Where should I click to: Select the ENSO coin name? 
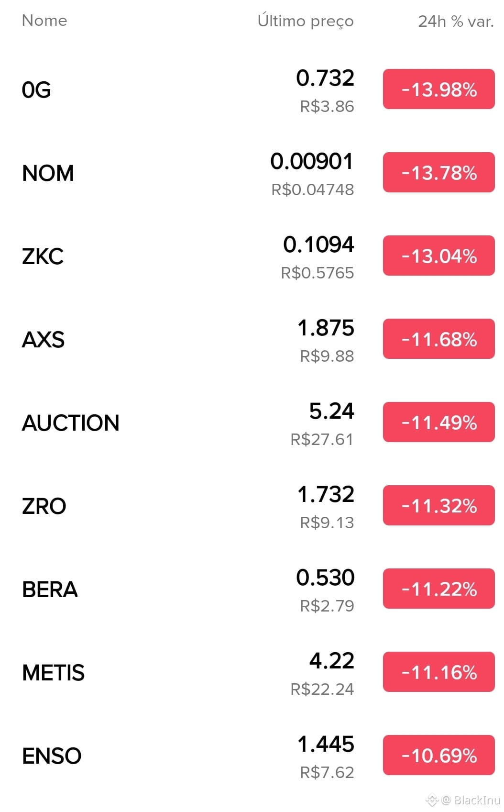coord(52,756)
